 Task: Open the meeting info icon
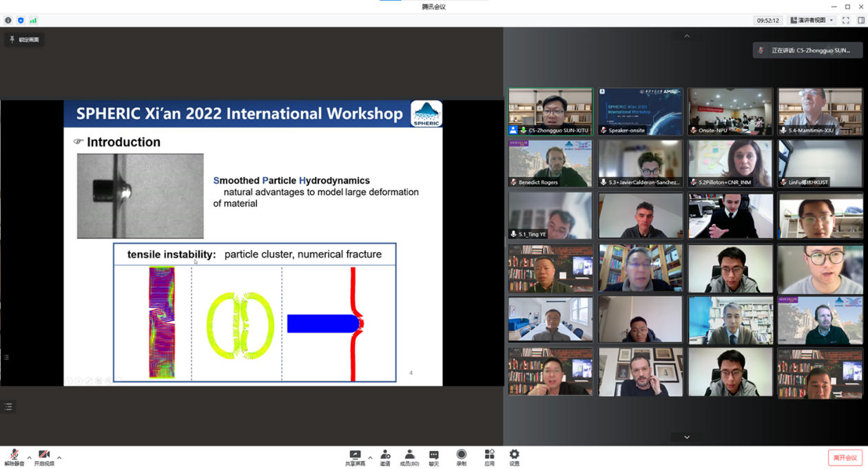[8, 21]
